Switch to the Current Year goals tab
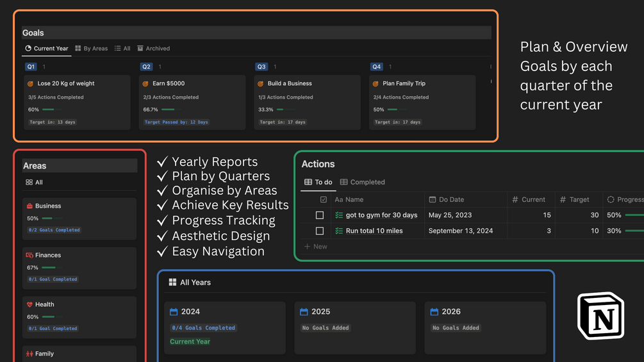Screen dimensions: 644x362 [46, 49]
